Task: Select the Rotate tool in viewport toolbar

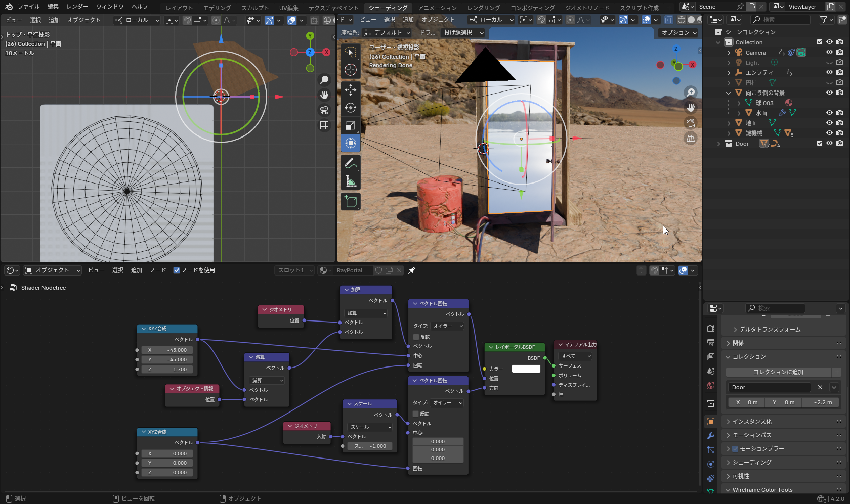Action: point(350,108)
